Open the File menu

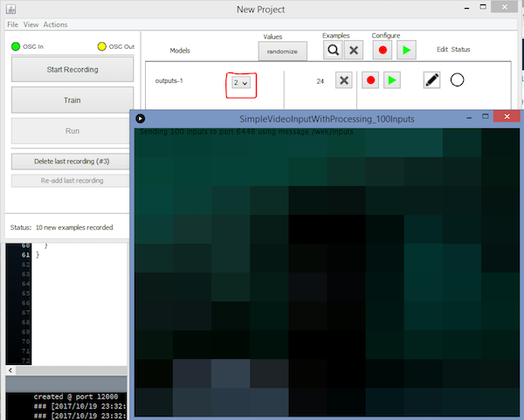click(12, 24)
